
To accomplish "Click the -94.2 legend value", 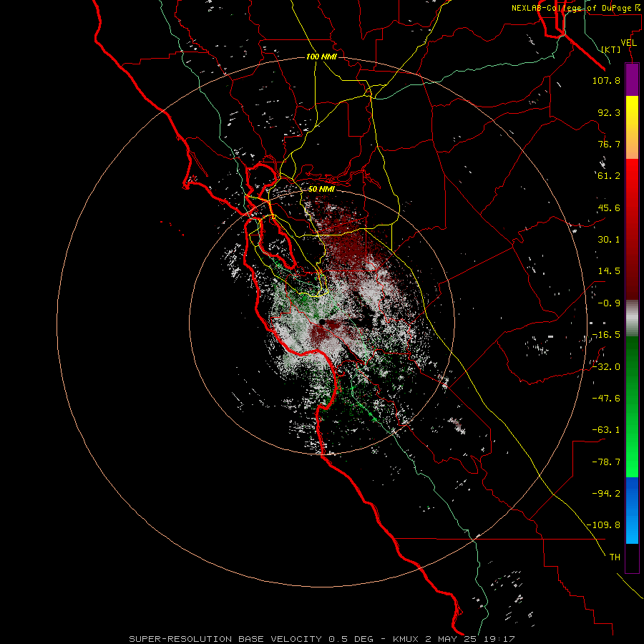I will (606, 493).
